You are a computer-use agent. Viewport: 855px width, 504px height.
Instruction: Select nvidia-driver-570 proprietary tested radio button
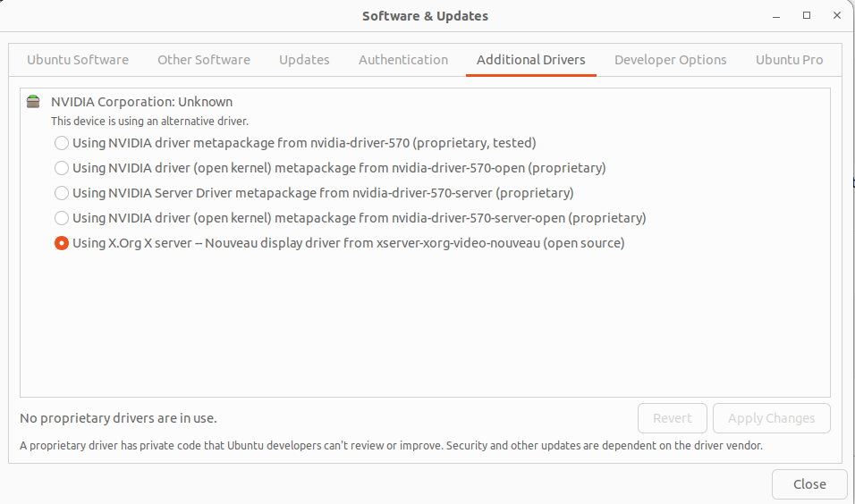[x=62, y=143]
